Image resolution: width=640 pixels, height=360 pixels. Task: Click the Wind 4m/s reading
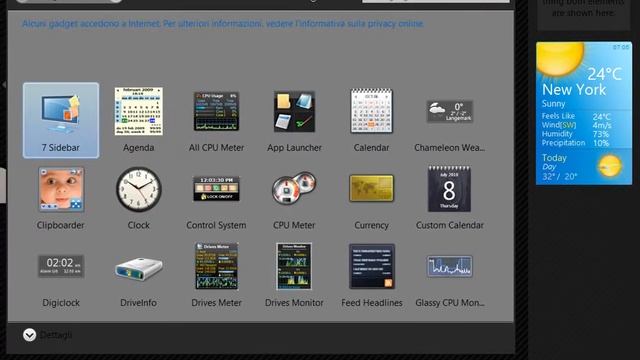(x=576, y=125)
